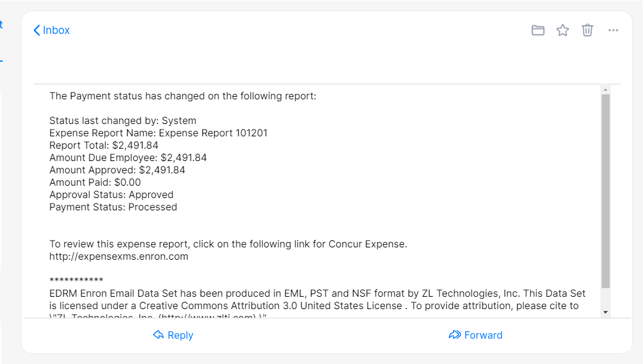The width and height of the screenshot is (643, 364).
Task: Click the scrollbar down arrow
Action: click(605, 312)
